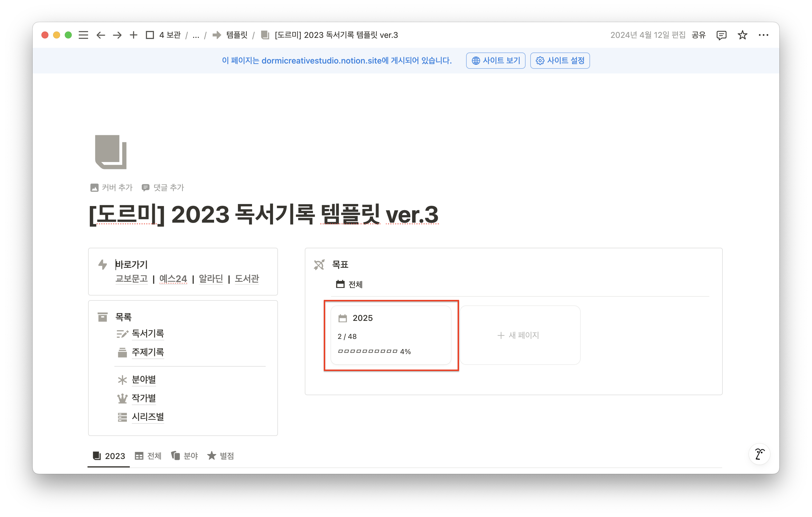
Task: Open the comments panel icon
Action: click(x=721, y=35)
